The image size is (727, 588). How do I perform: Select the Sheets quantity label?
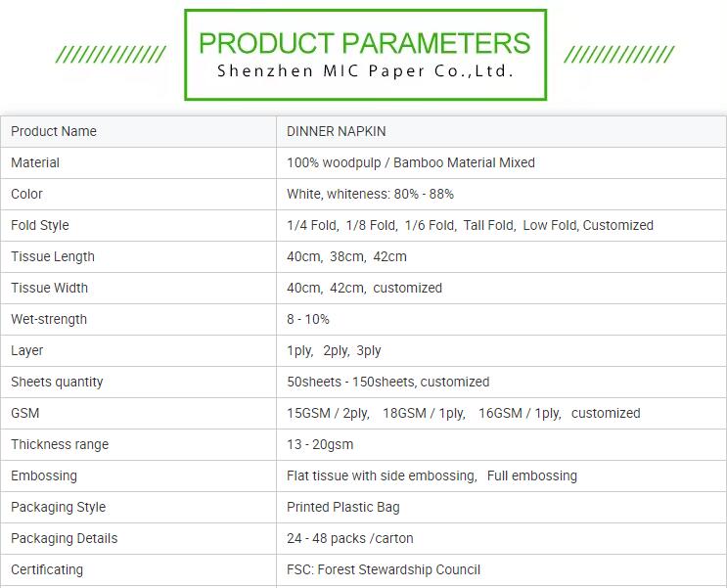point(57,382)
